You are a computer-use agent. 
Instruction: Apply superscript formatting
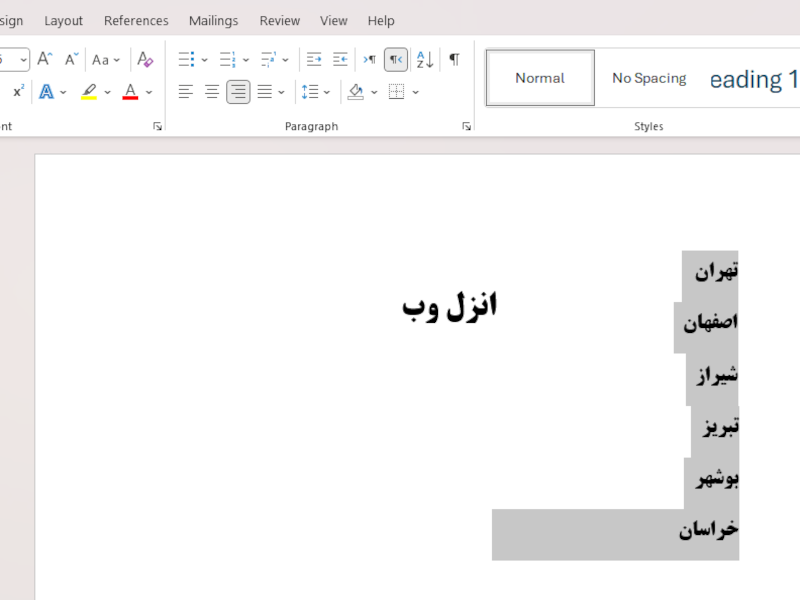[x=19, y=91]
